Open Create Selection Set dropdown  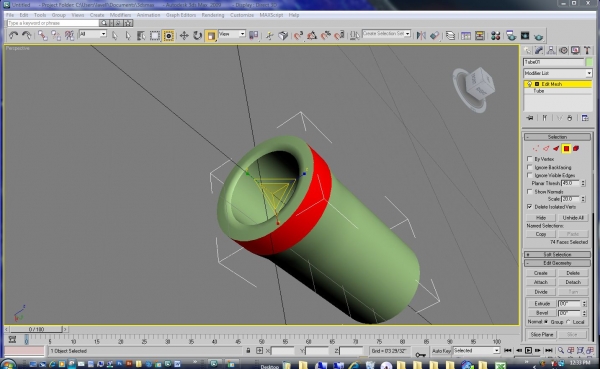[x=408, y=34]
